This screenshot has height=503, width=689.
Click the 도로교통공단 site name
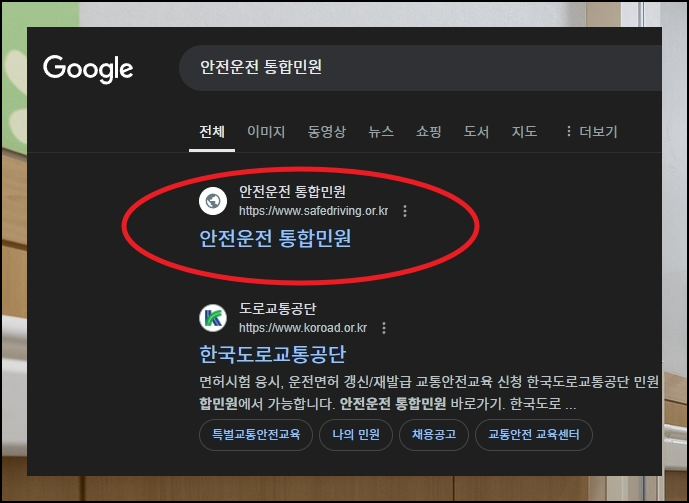click(277, 309)
